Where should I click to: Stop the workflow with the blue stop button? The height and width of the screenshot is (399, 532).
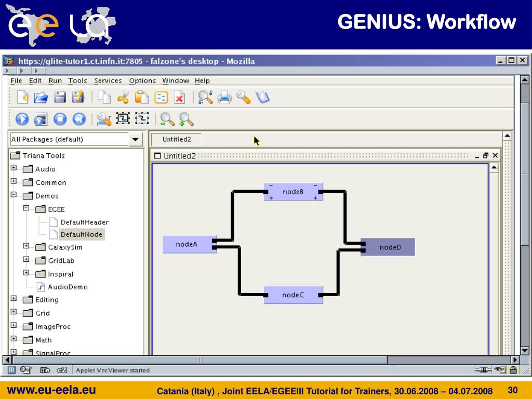pos(60,119)
